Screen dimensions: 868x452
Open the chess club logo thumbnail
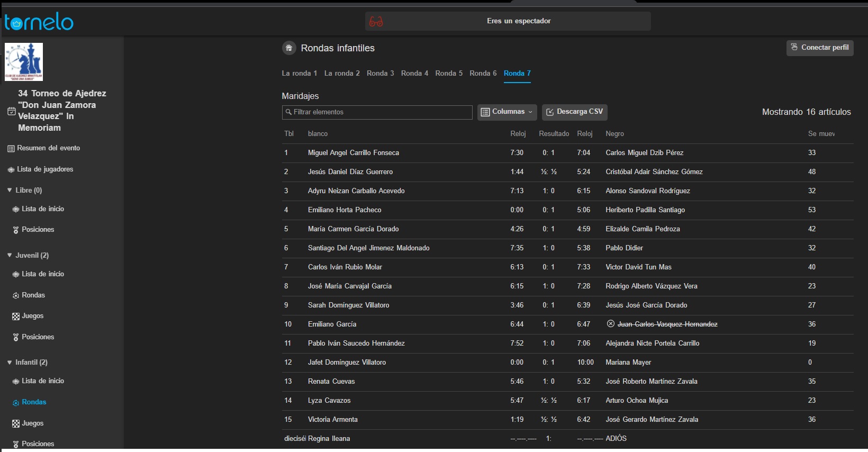[24, 62]
